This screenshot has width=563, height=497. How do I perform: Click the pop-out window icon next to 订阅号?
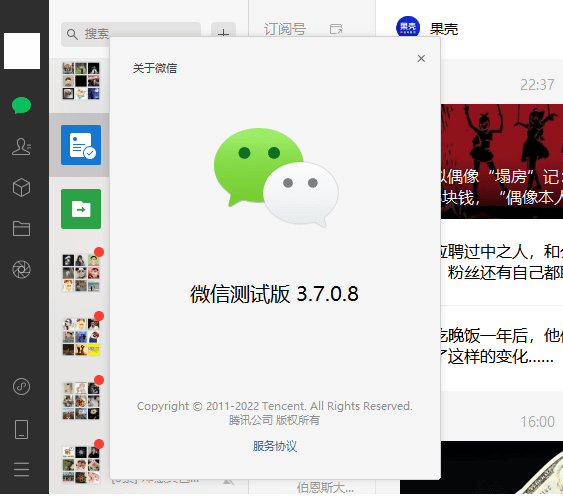(336, 29)
